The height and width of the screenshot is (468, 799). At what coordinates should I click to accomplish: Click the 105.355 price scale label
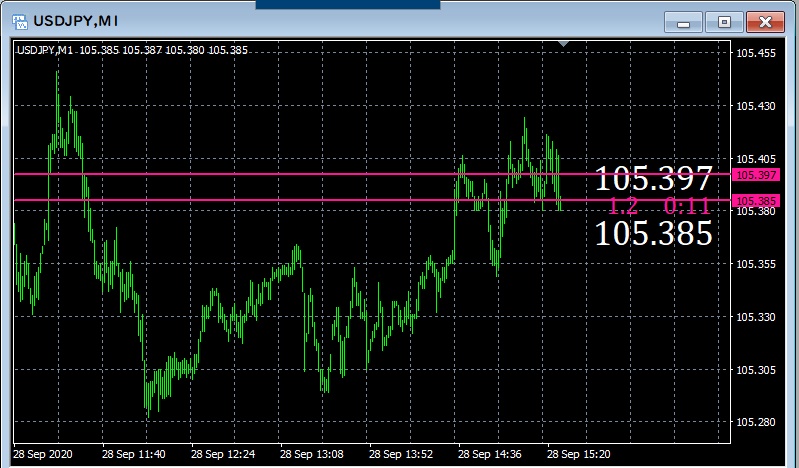(756, 264)
